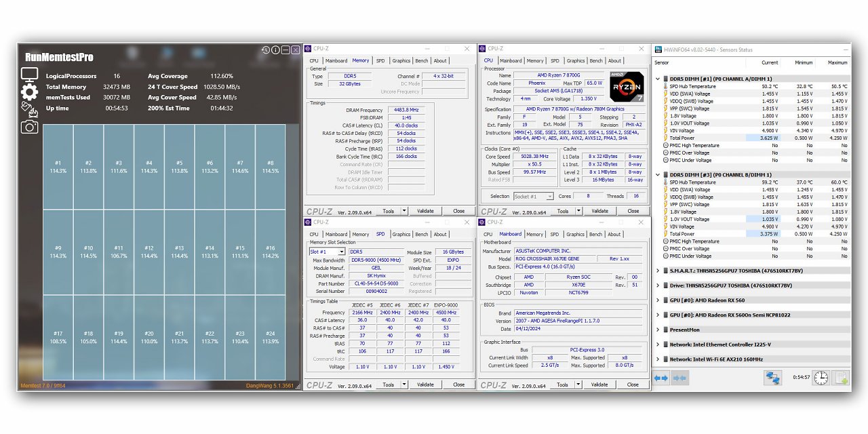Click the EXPO-9000 timings column header
Viewport: 868px width, 434px height.
pyautogui.click(x=446, y=304)
